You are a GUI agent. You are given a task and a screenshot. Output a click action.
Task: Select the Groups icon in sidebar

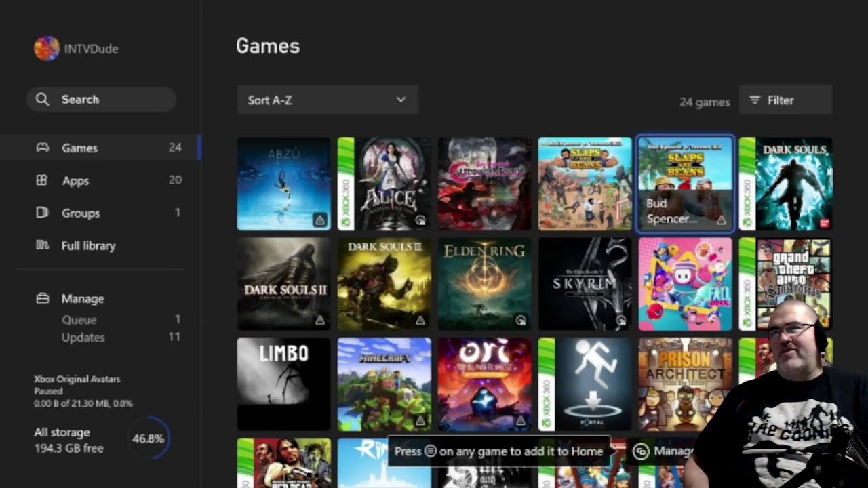(x=42, y=213)
